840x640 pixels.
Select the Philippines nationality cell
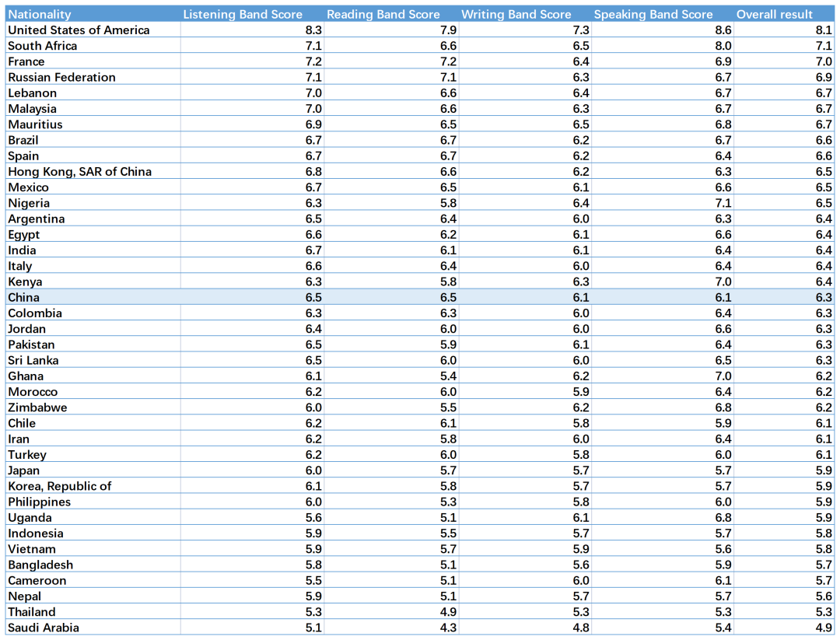point(39,502)
